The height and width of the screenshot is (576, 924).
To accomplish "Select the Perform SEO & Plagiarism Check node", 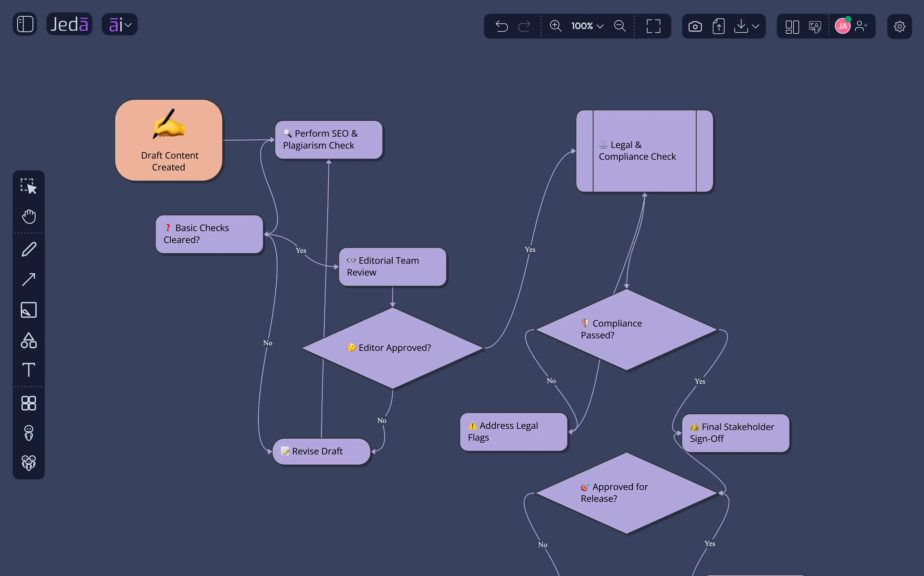I will 329,140.
